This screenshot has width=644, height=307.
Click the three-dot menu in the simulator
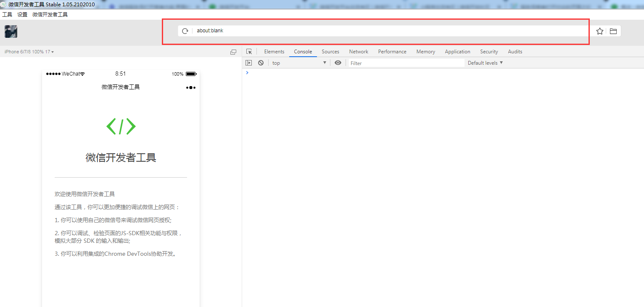pos(191,87)
